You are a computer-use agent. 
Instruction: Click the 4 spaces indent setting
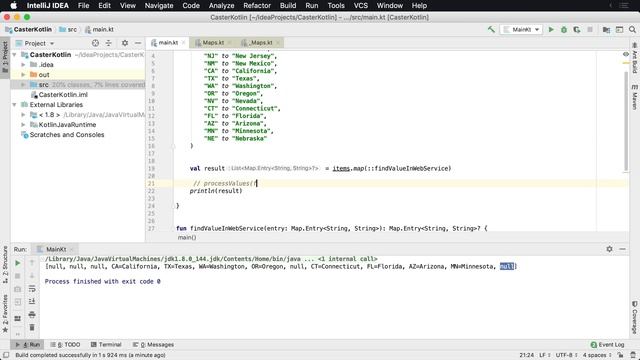click(597, 355)
